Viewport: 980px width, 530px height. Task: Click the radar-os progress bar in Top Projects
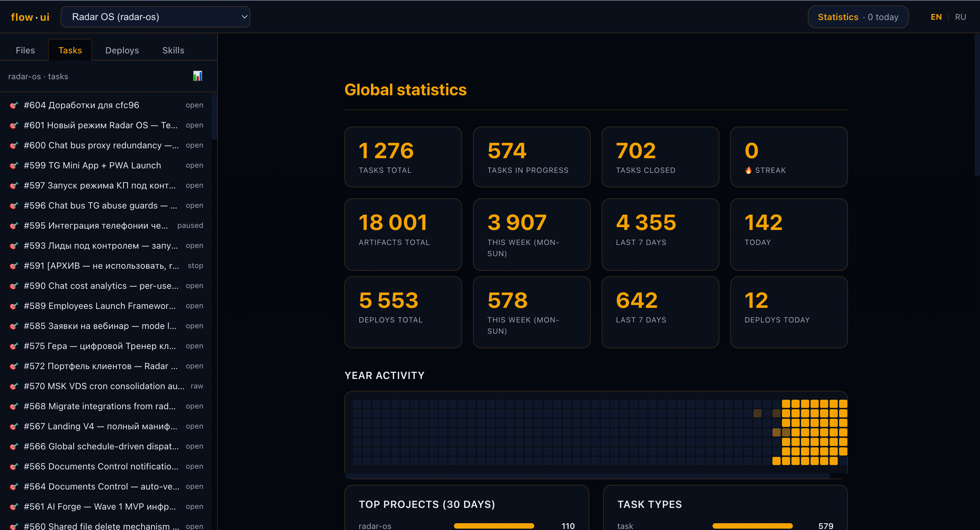click(494, 526)
